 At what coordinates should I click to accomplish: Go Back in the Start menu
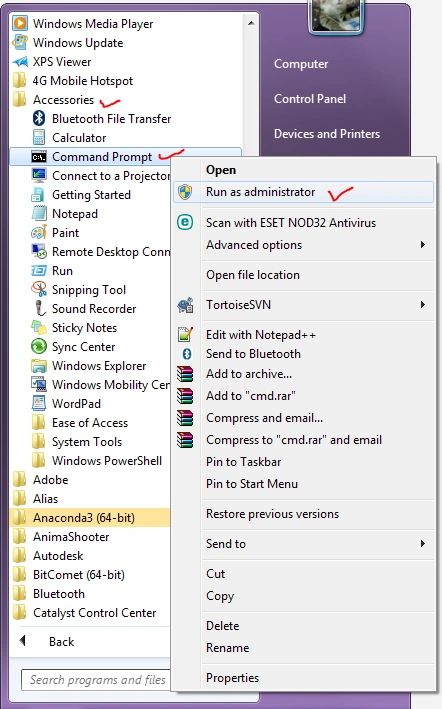61,642
